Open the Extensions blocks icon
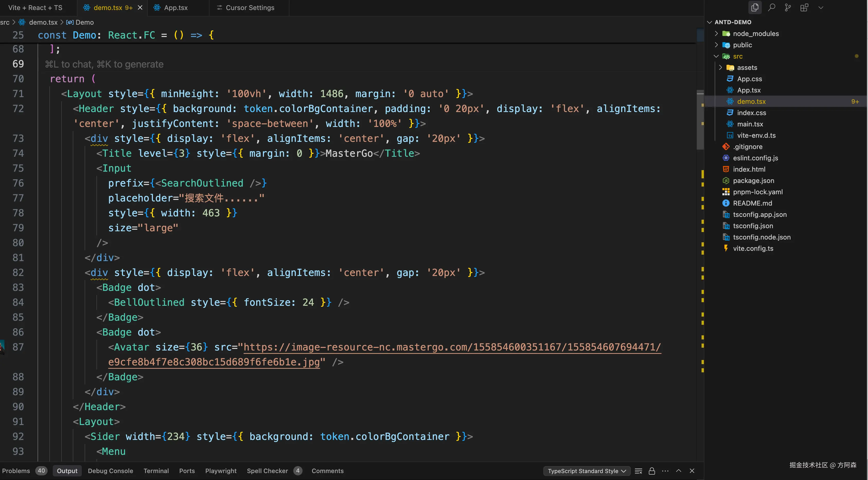The height and width of the screenshot is (480, 868). [x=804, y=7]
